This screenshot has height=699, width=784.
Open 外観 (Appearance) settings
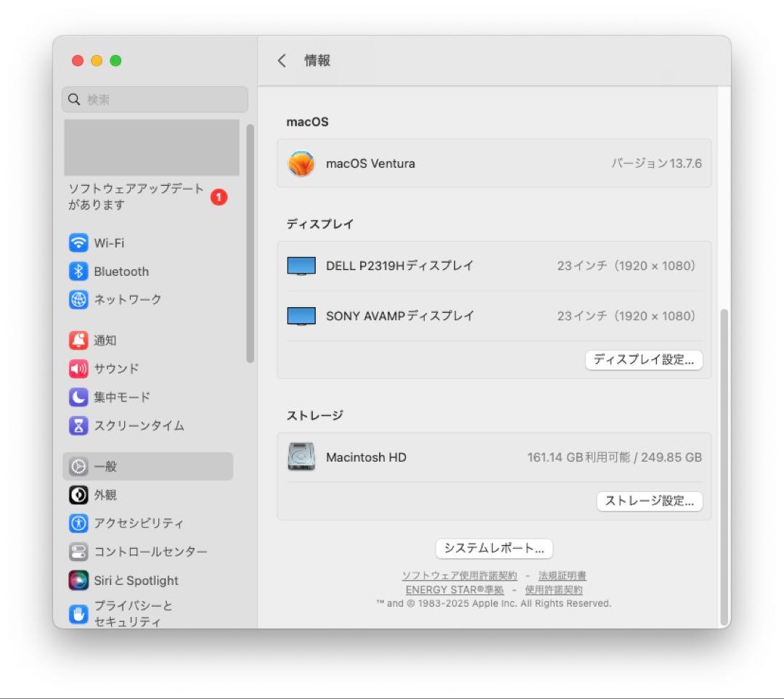[x=102, y=495]
